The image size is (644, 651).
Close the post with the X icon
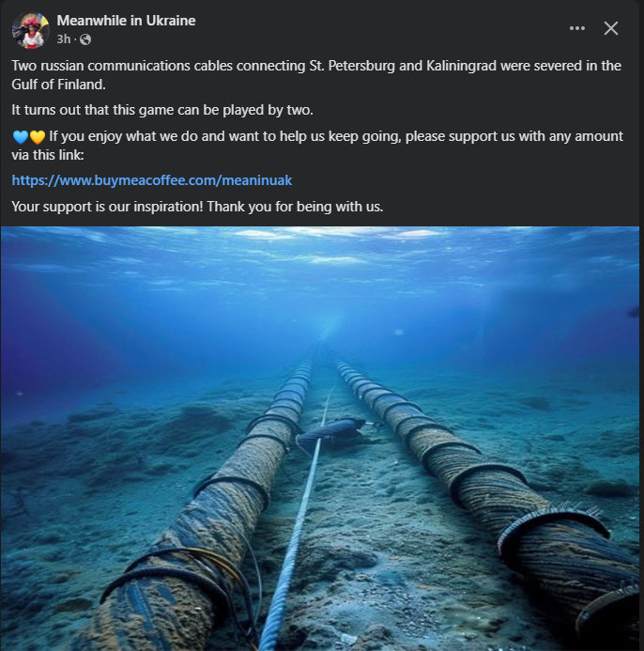tap(611, 28)
